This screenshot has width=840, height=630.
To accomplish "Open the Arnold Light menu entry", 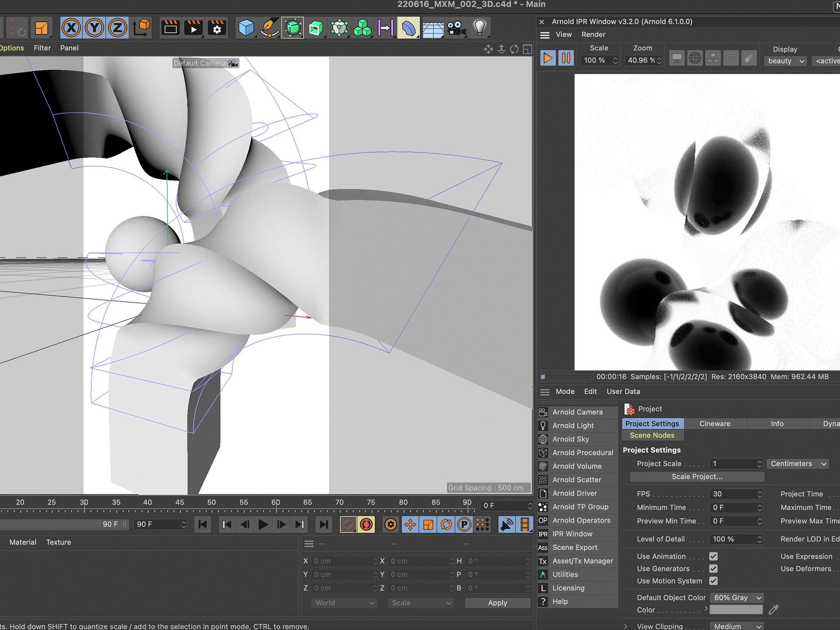I will [x=573, y=426].
